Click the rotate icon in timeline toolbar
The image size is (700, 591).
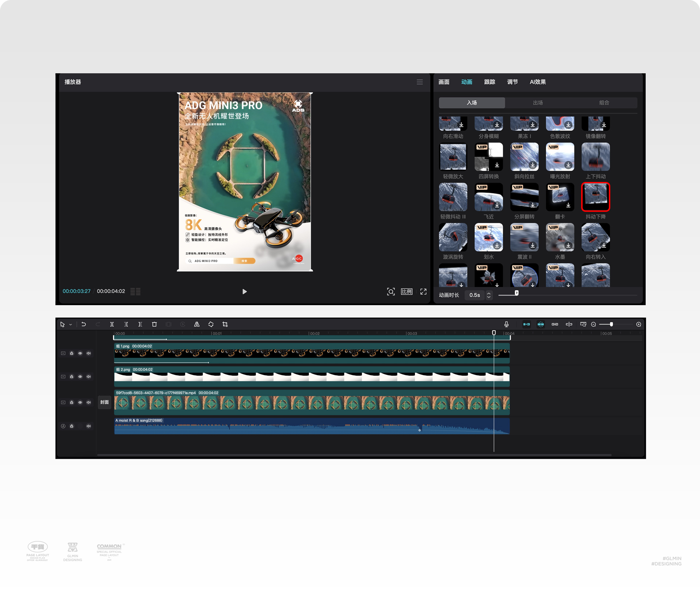[x=211, y=324]
